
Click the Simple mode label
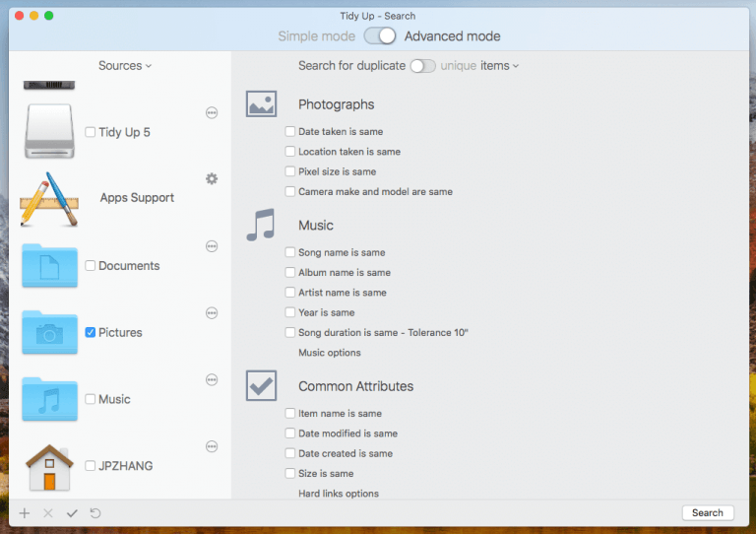pyautogui.click(x=316, y=36)
